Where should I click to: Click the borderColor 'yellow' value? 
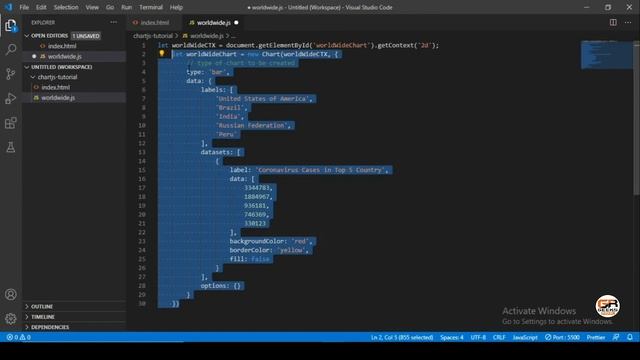coord(291,250)
